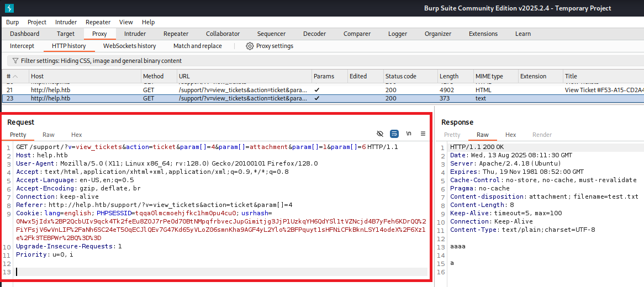Open the Match and replace tab

(x=197, y=46)
